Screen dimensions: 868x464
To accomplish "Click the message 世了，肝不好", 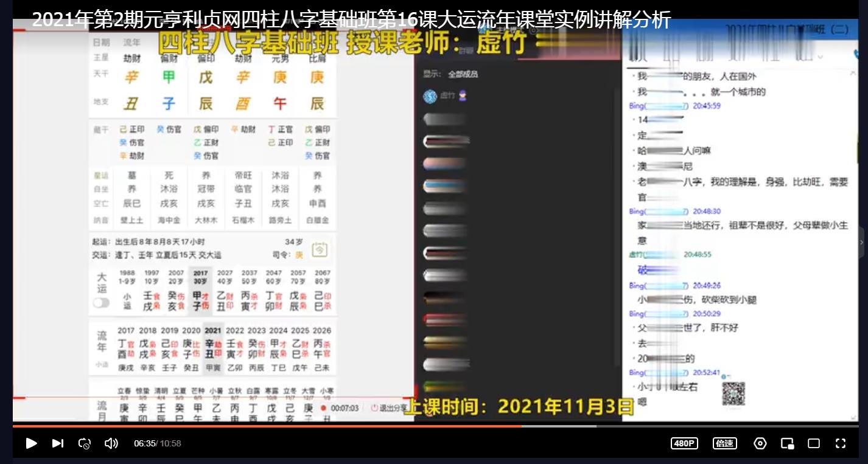I will (710, 327).
